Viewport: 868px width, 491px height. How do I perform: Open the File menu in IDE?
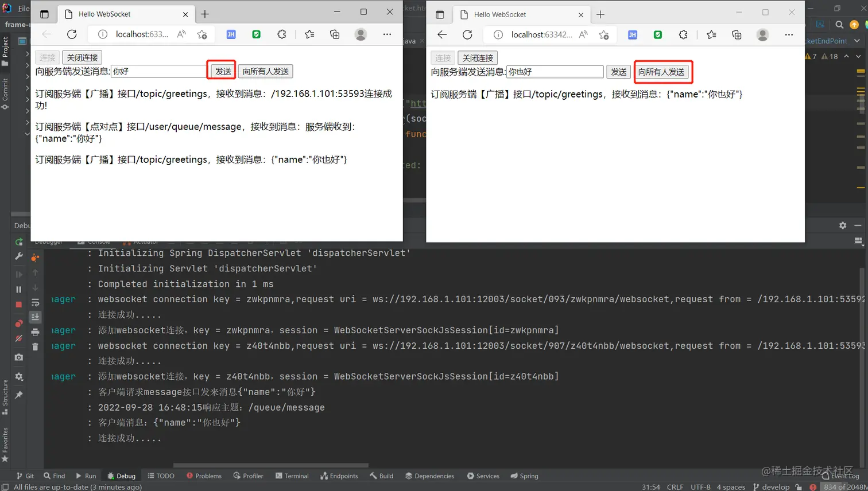coord(24,8)
